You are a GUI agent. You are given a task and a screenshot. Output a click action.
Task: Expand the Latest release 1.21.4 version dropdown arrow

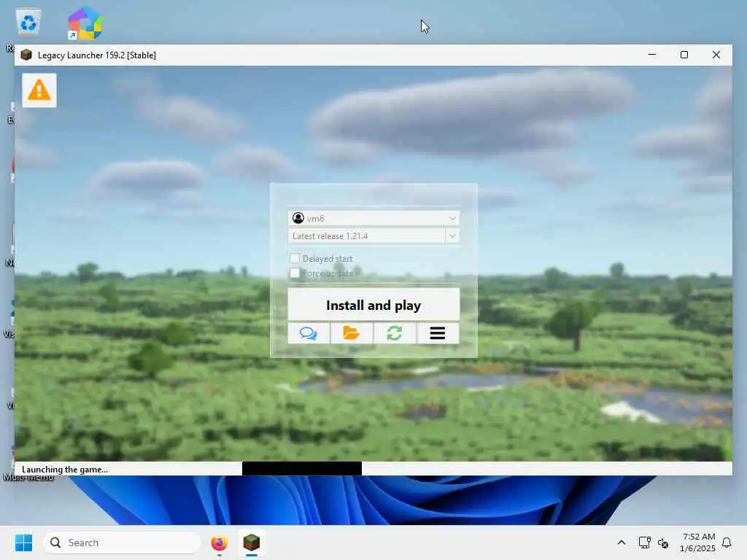pos(452,236)
